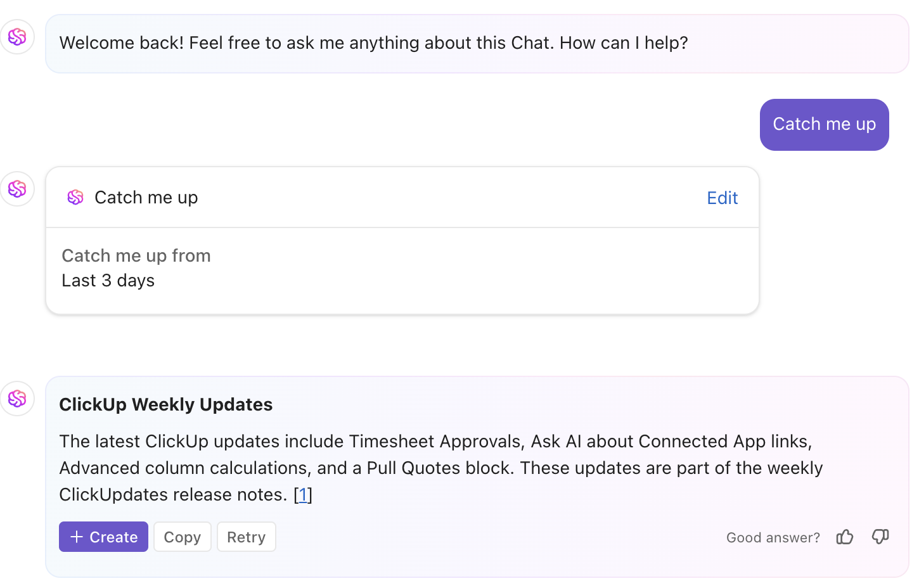Click the Copy button for the updates summary
Viewport: 919px width, 588px height.
click(182, 537)
